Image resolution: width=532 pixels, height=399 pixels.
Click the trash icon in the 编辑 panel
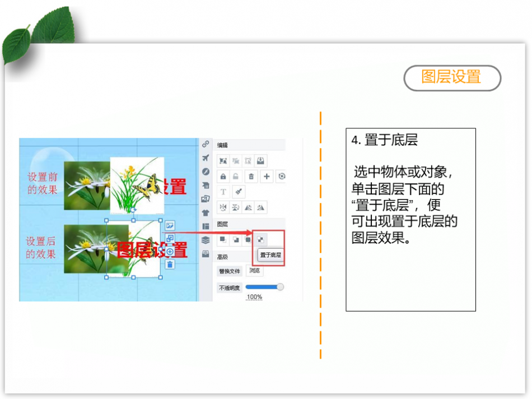tap(251, 177)
